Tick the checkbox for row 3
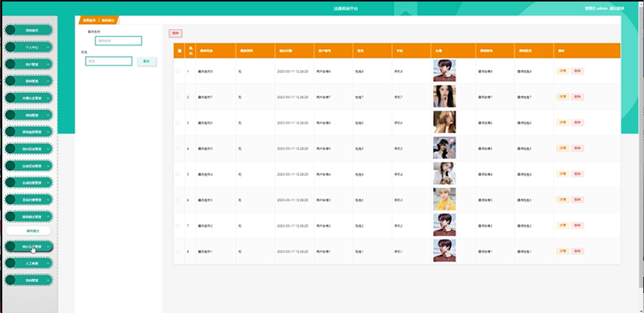This screenshot has width=644, height=313. point(177,123)
